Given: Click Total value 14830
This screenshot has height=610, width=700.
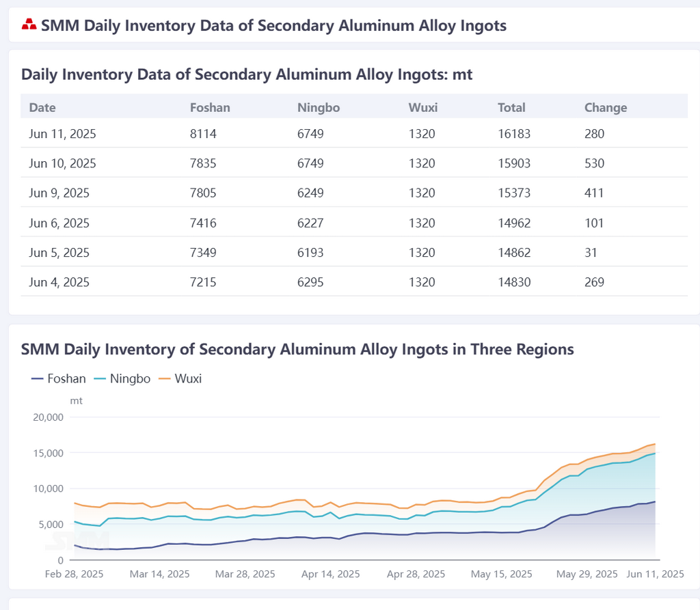Looking at the screenshot, I should coord(514,283).
